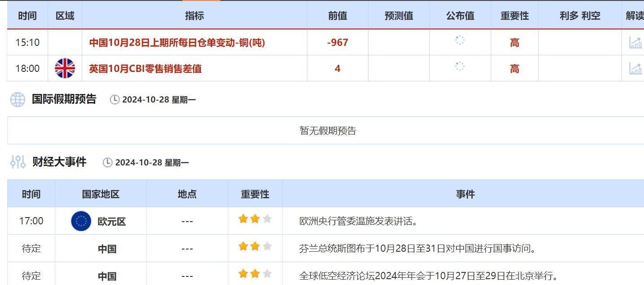Viewport: 644px width, 285px height.
Task: Click the UK flag icon in the 区域 column
Action: point(64,68)
